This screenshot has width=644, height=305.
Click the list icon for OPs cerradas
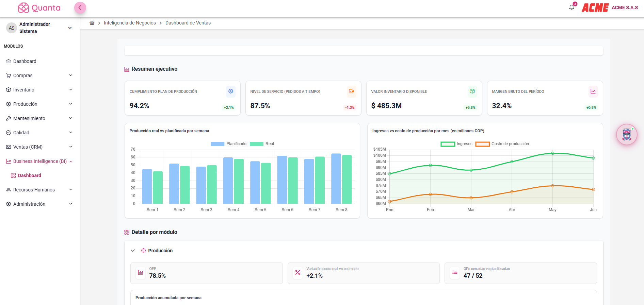pos(455,272)
